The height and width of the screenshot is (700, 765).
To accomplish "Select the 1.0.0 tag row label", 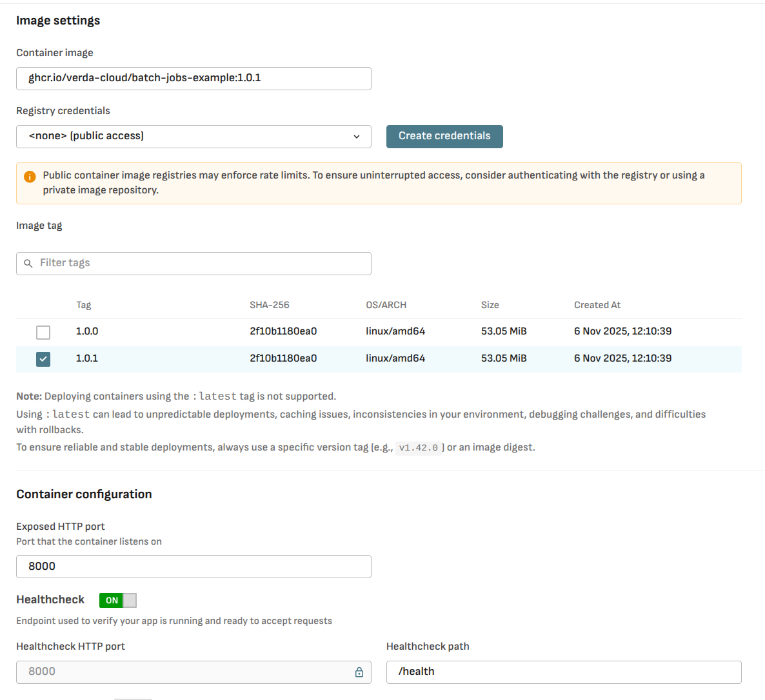I will 87,331.
